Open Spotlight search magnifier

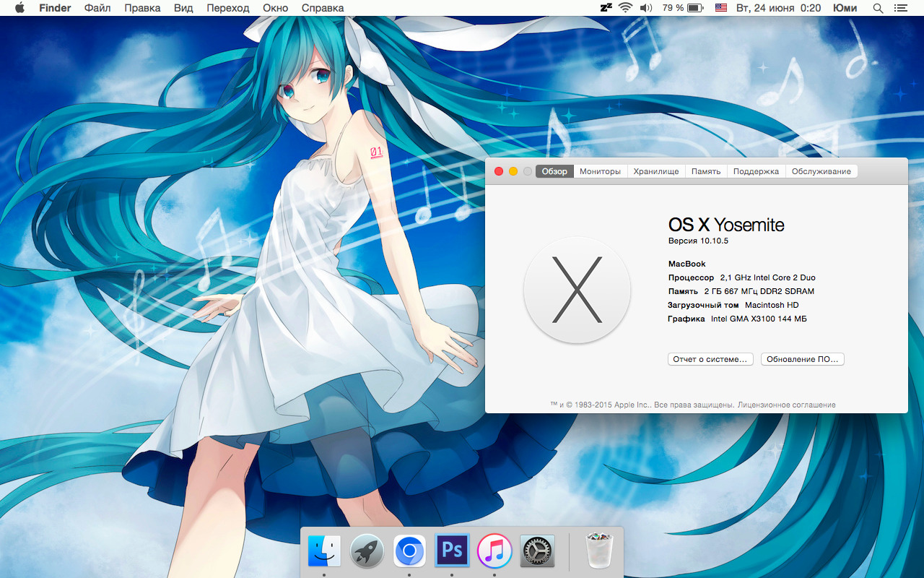click(879, 8)
